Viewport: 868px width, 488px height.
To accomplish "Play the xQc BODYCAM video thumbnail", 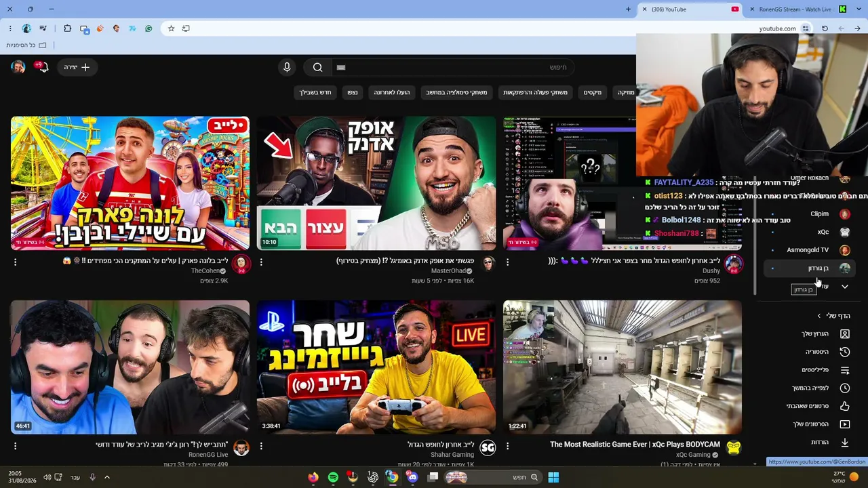I will [623, 367].
